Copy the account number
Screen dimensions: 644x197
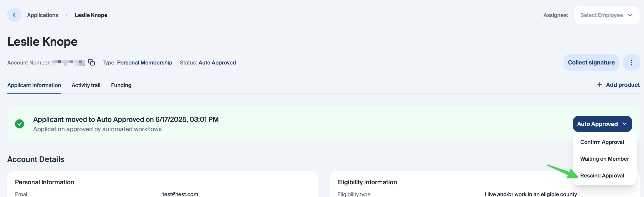pyautogui.click(x=92, y=62)
